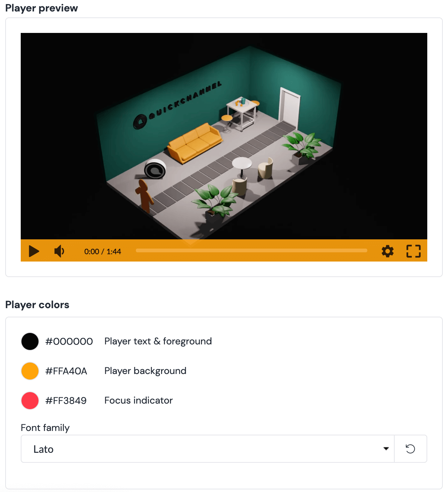Select the #000000 Player text swatch
Image resolution: width=448 pixels, height=492 pixels.
30,341
